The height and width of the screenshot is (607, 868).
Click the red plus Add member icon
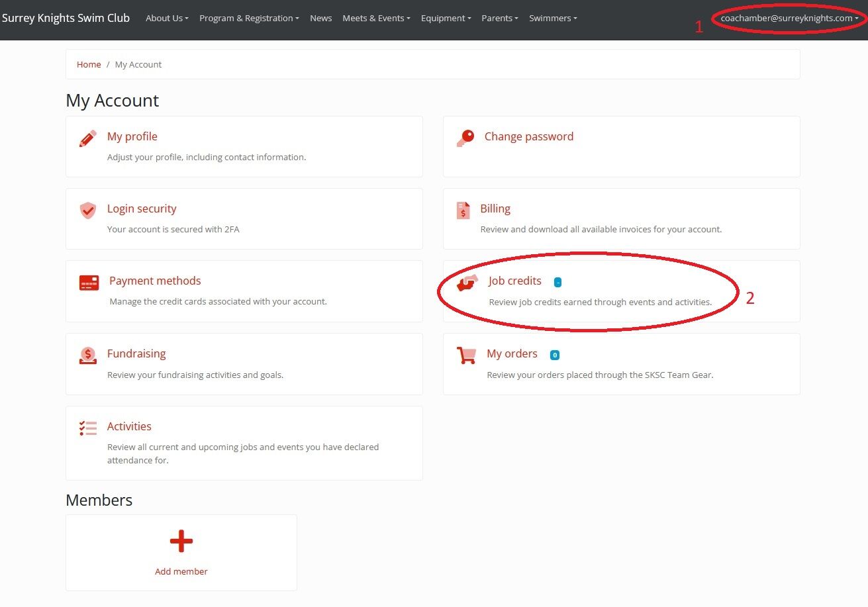coord(181,541)
